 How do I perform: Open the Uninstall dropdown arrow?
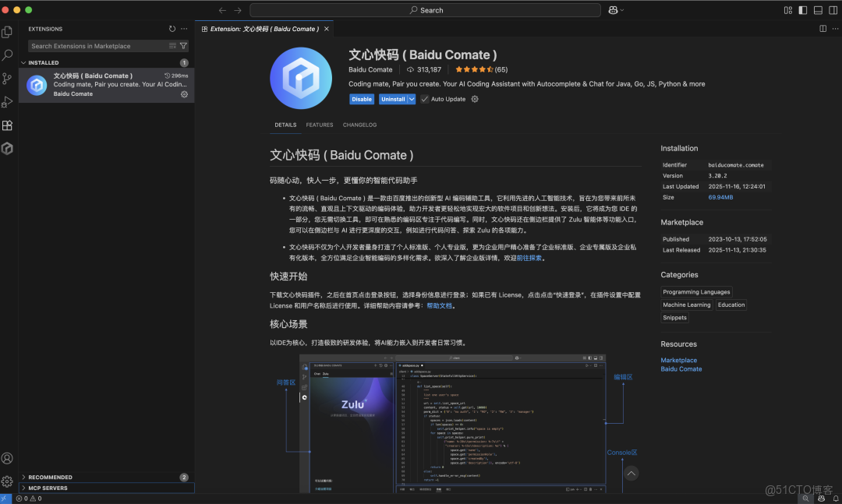(413, 99)
